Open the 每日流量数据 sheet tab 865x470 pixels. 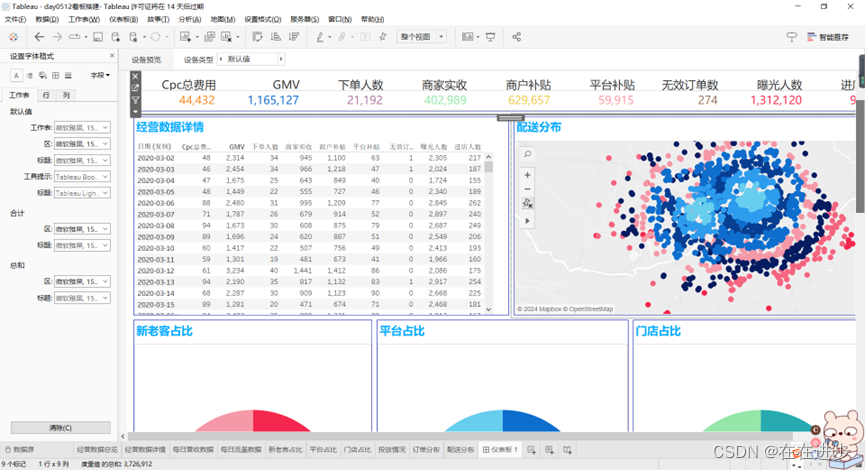pos(241,450)
